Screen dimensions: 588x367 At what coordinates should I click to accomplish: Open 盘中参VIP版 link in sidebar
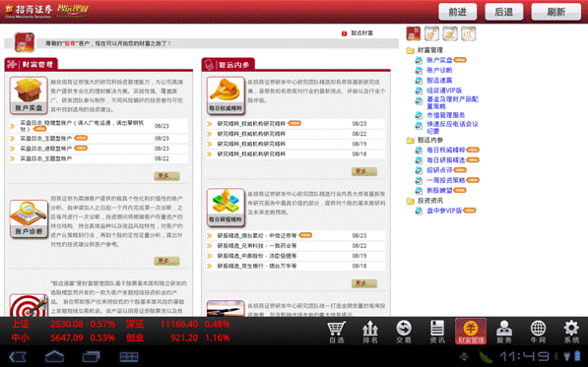pos(444,211)
